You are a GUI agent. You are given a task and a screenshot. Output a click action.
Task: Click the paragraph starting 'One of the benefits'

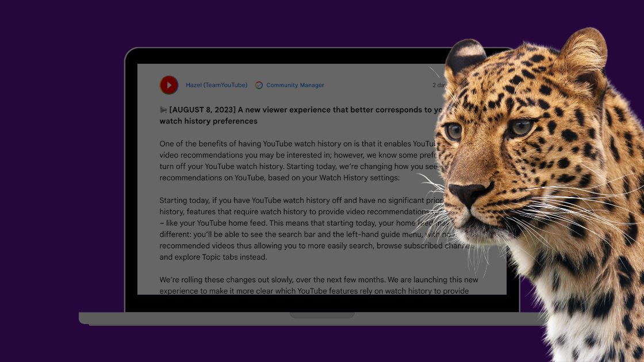pyautogui.click(x=297, y=160)
